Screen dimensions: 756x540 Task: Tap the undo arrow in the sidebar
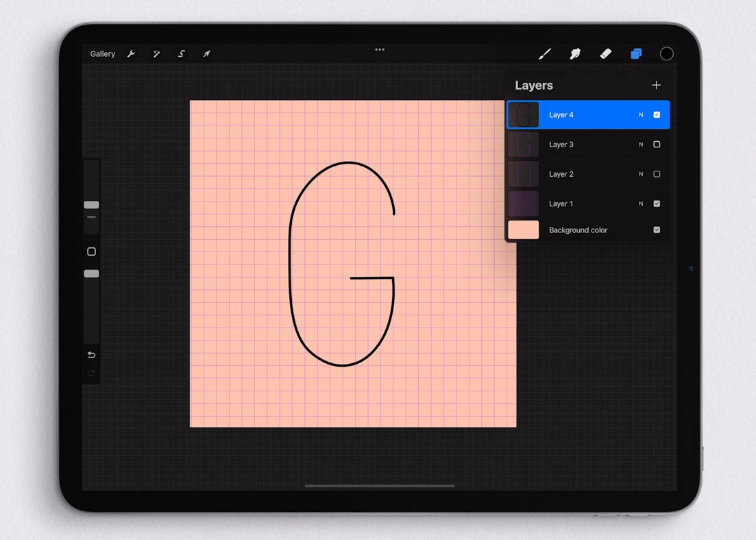pyautogui.click(x=91, y=355)
